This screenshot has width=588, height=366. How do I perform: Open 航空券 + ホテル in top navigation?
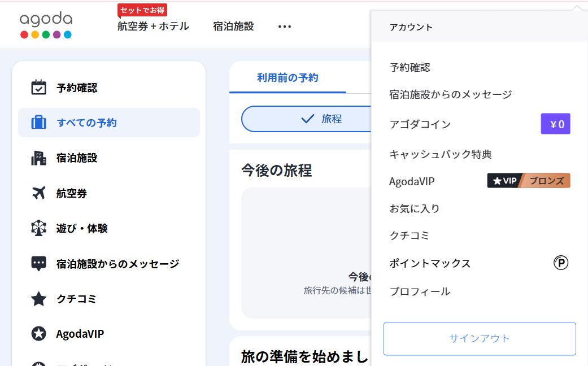click(x=153, y=27)
